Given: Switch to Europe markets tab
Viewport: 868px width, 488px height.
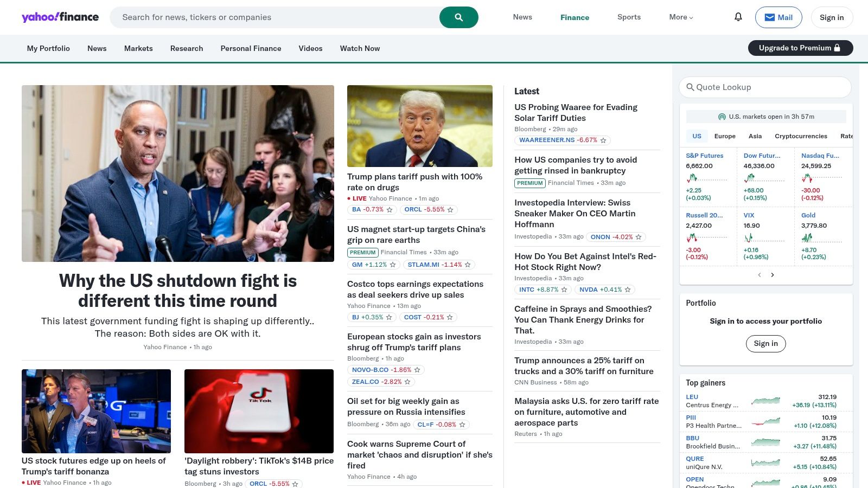Looking at the screenshot, I should pos(725,136).
